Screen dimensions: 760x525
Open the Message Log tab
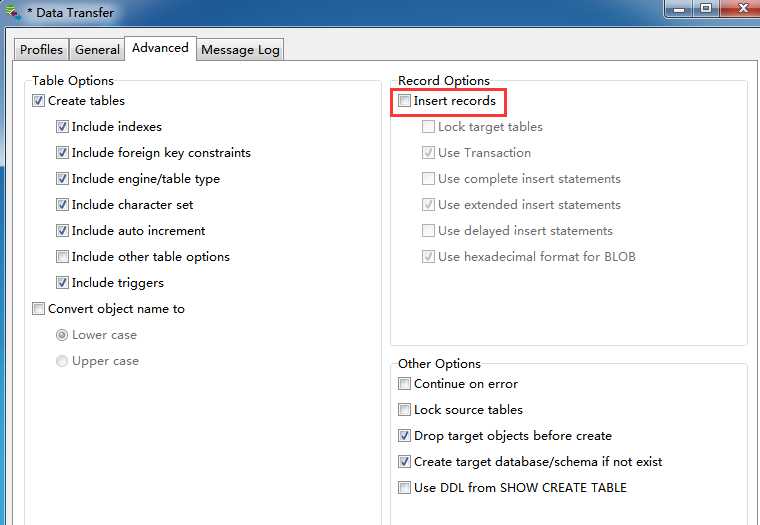point(240,49)
